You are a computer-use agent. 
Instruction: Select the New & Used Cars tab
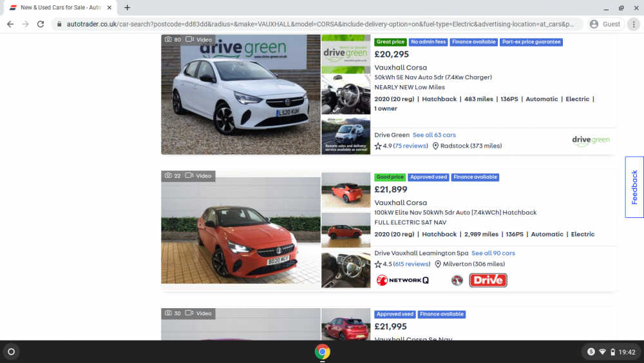click(61, 7)
